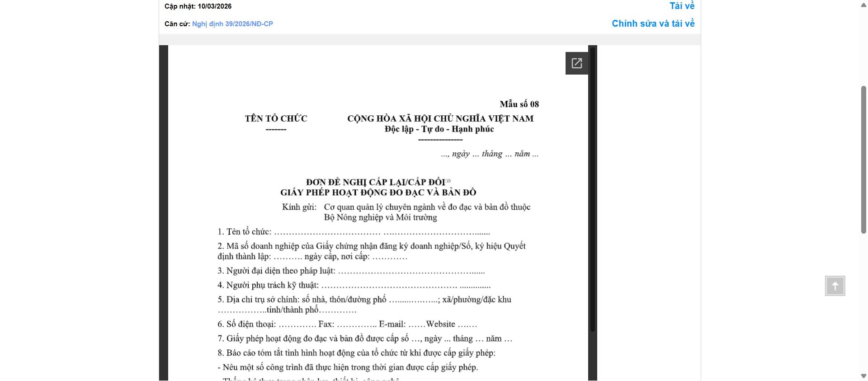Click 'GIẤY PHÉP HOẠT ĐỘNG ĐO ĐẠC VÀ BẢN ĐỒ' title

click(378, 193)
